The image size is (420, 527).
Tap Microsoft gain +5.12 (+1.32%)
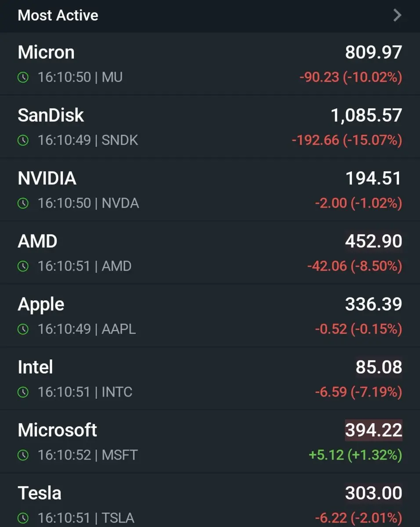355,455
